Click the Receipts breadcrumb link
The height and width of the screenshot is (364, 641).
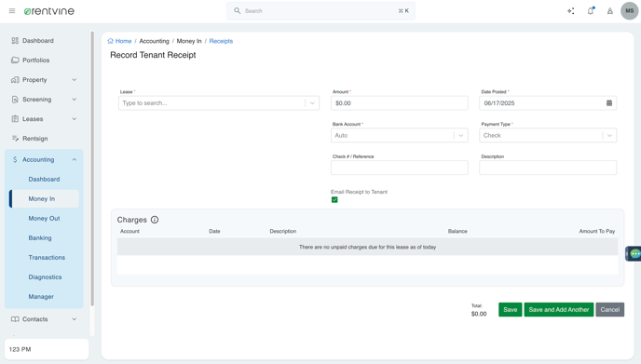221,41
